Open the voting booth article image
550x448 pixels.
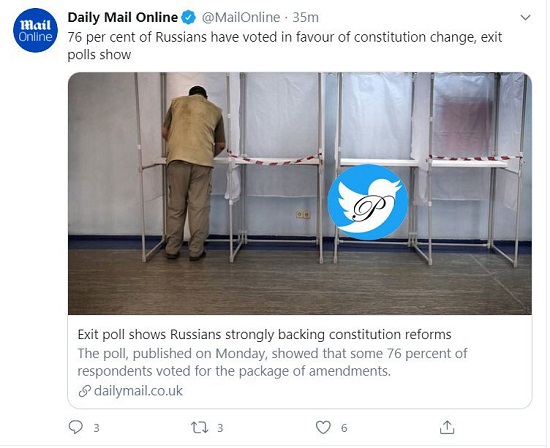[x=300, y=193]
